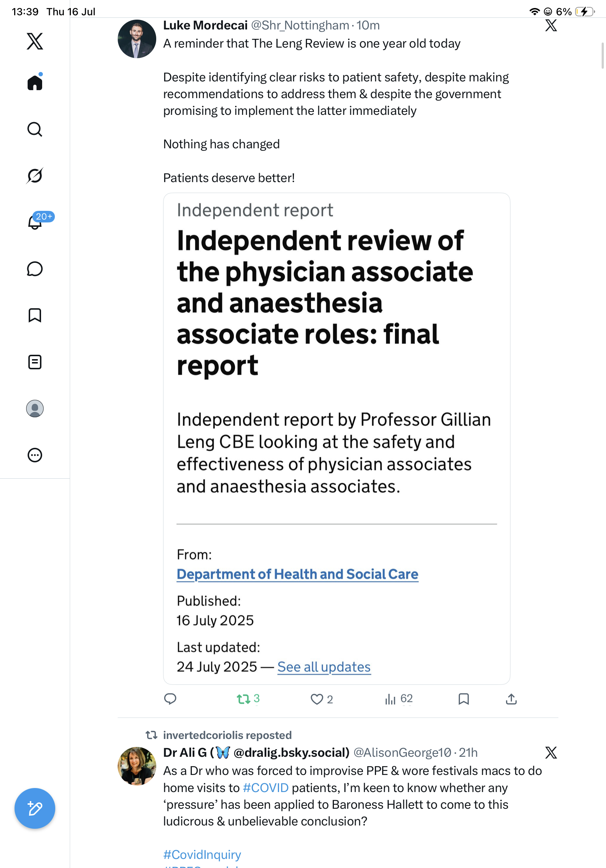This screenshot has width=606, height=868.
Task: Toggle like on Luke Mordecai's post
Action: click(322, 699)
